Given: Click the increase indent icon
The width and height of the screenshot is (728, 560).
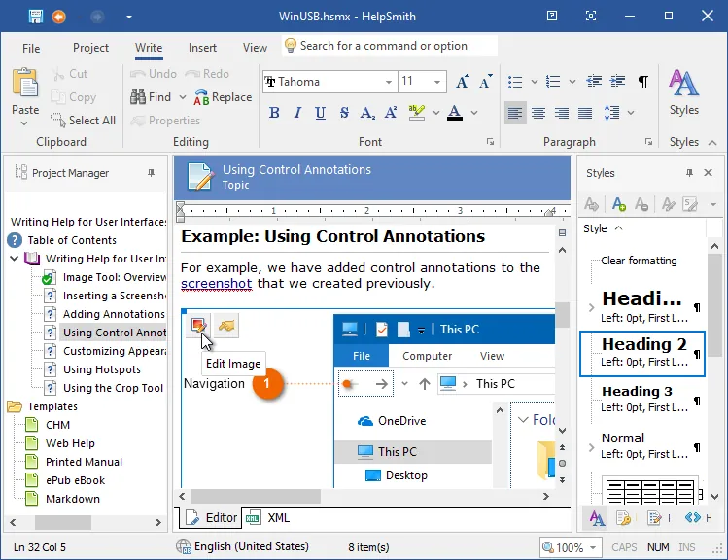Looking at the screenshot, I should (617, 82).
